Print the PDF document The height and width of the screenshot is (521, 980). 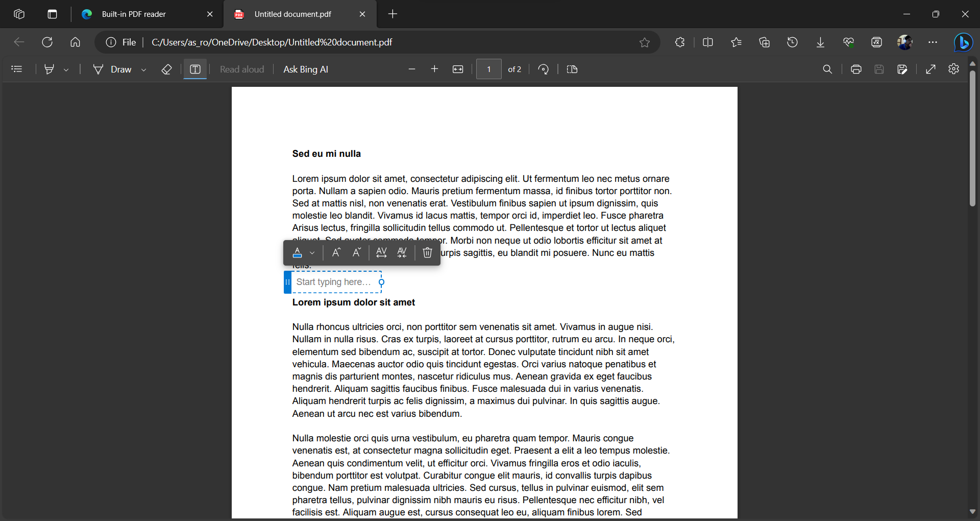856,69
